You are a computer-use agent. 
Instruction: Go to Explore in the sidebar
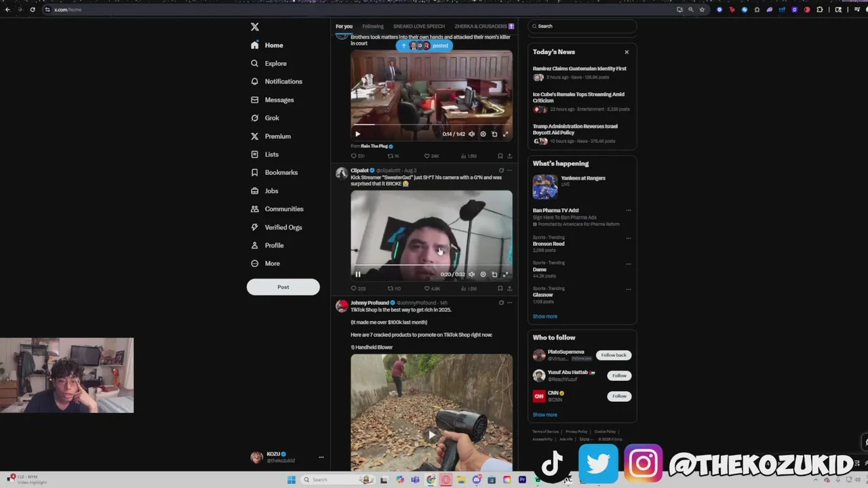[x=269, y=64]
